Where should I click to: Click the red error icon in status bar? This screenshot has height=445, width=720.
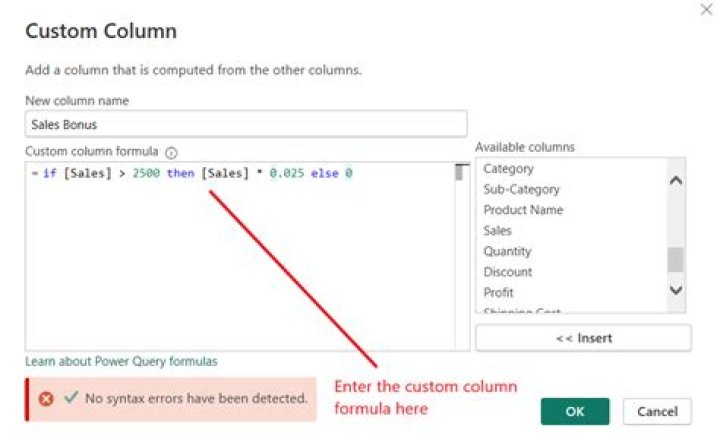(x=46, y=398)
